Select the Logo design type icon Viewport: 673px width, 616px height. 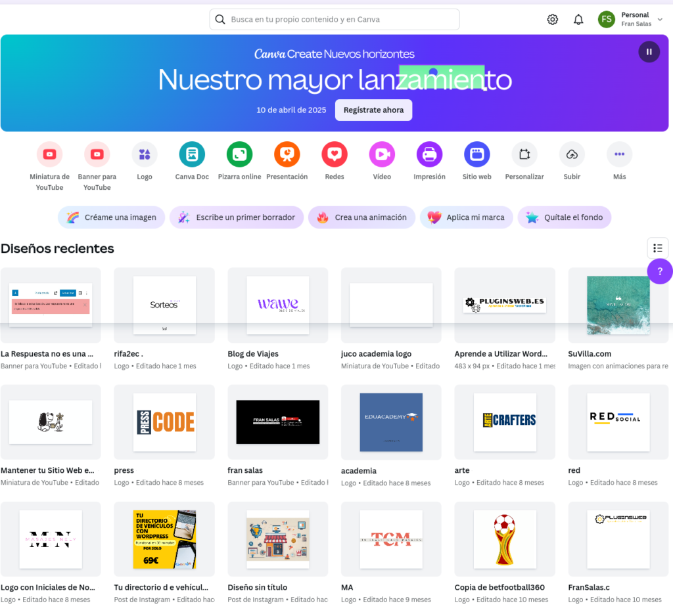(x=145, y=154)
